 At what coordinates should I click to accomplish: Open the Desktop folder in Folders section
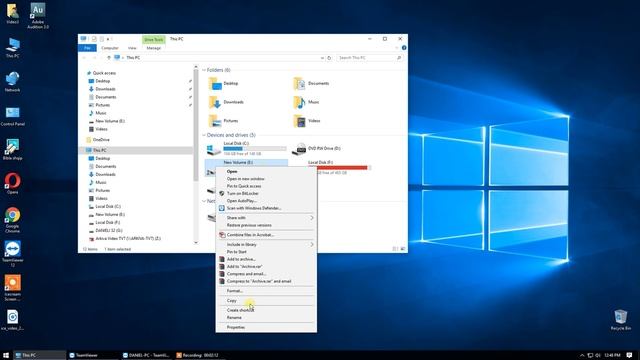[224, 83]
